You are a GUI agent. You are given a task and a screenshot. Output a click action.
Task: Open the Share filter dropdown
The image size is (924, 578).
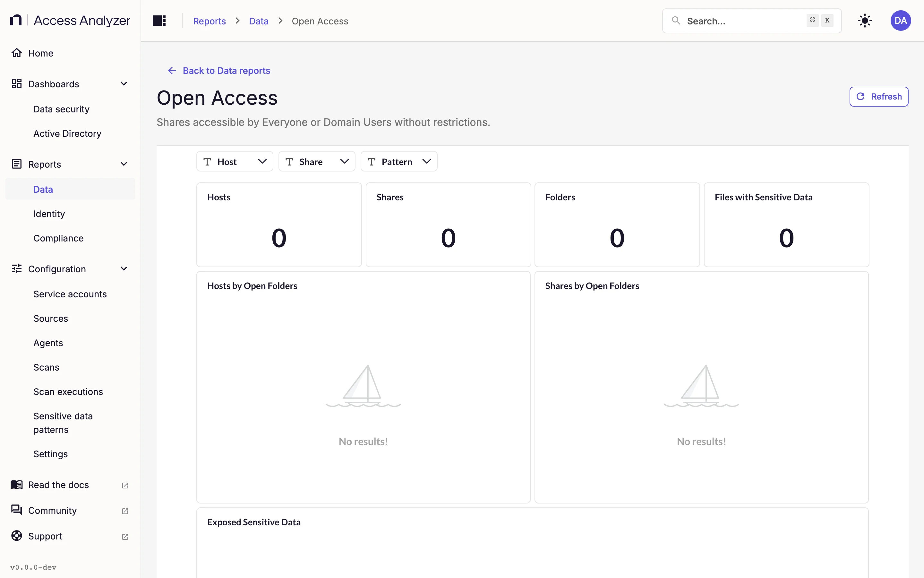coord(317,161)
